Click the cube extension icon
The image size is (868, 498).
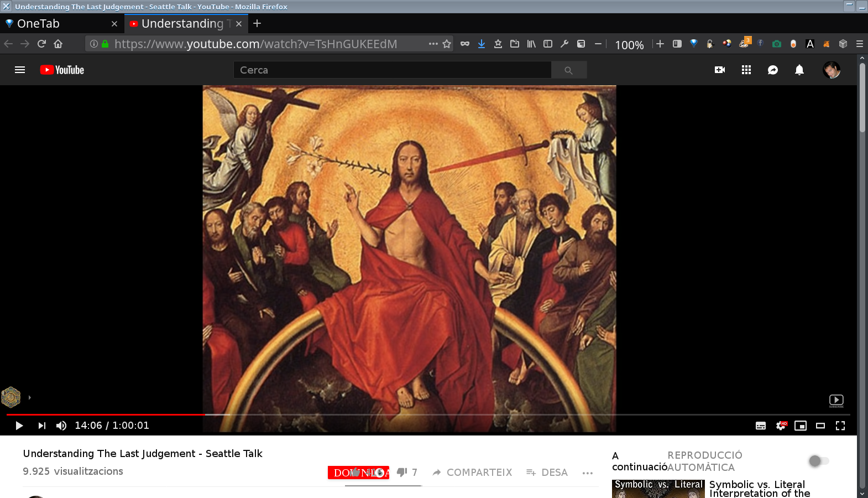(843, 44)
